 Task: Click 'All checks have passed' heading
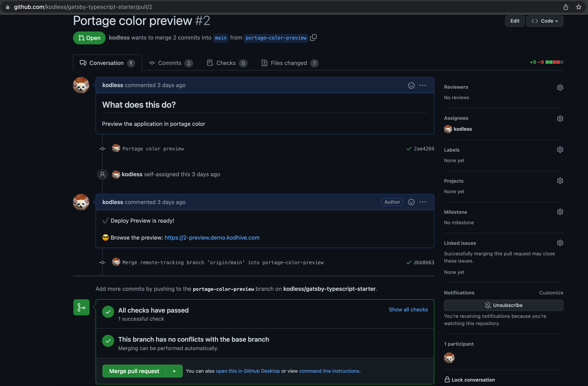coord(153,310)
